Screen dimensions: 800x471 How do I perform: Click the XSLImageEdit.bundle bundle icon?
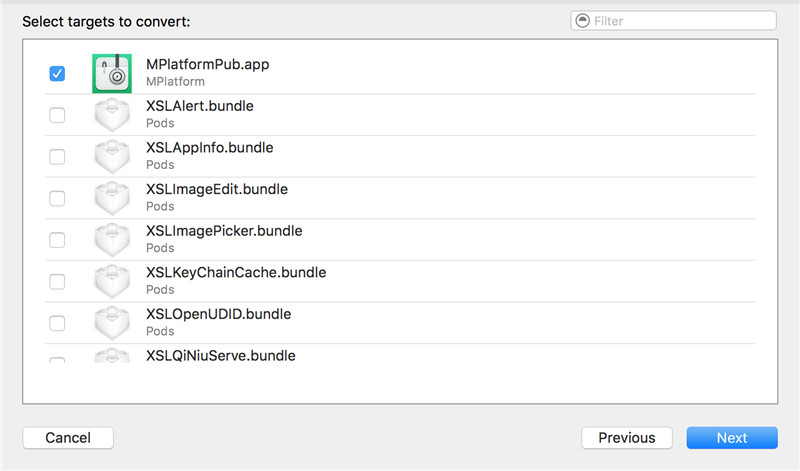point(112,198)
